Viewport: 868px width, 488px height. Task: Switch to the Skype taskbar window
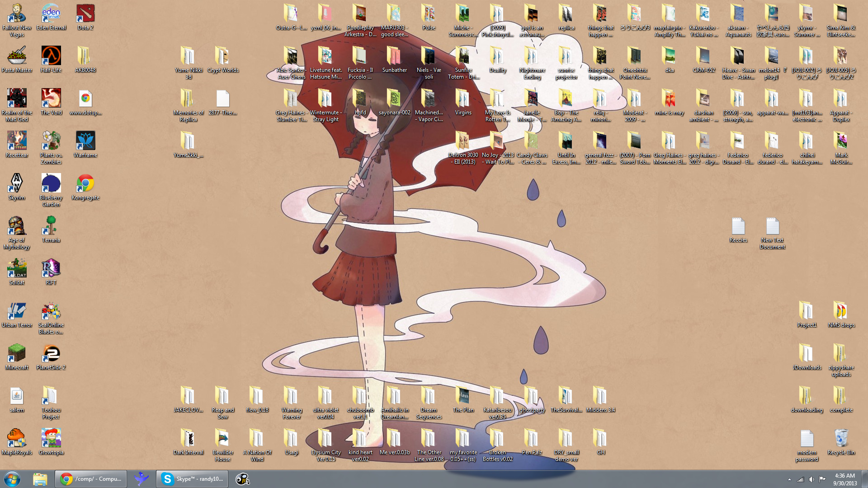tap(192, 479)
